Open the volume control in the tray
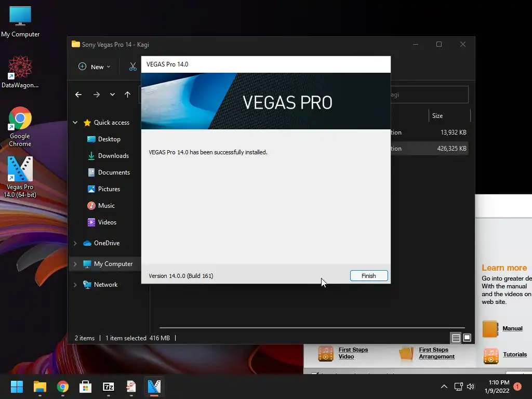The height and width of the screenshot is (399, 532). click(471, 387)
